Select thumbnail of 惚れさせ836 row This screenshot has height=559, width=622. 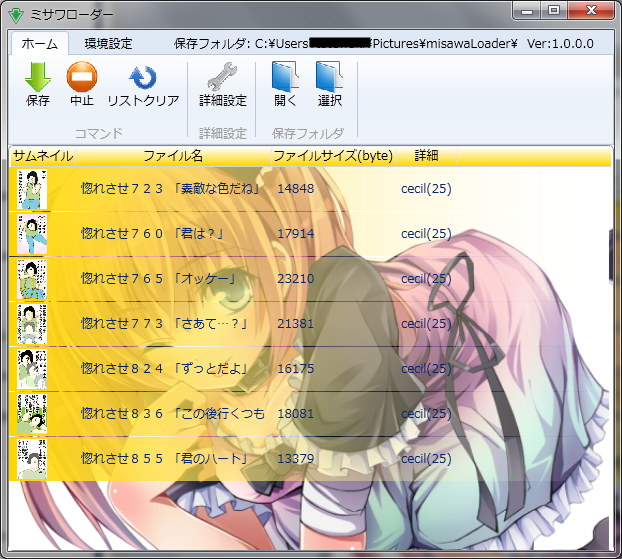32,414
